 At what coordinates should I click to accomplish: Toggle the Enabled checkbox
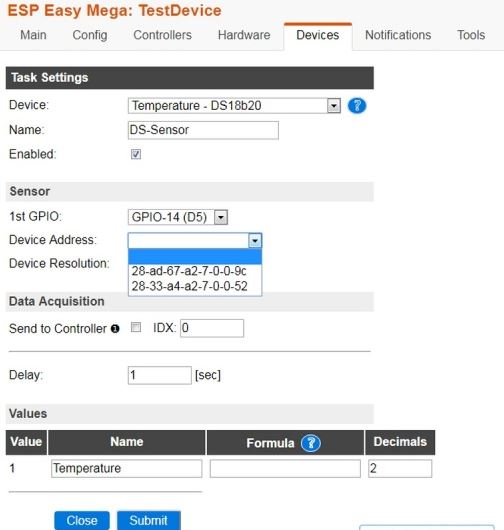tap(136, 154)
